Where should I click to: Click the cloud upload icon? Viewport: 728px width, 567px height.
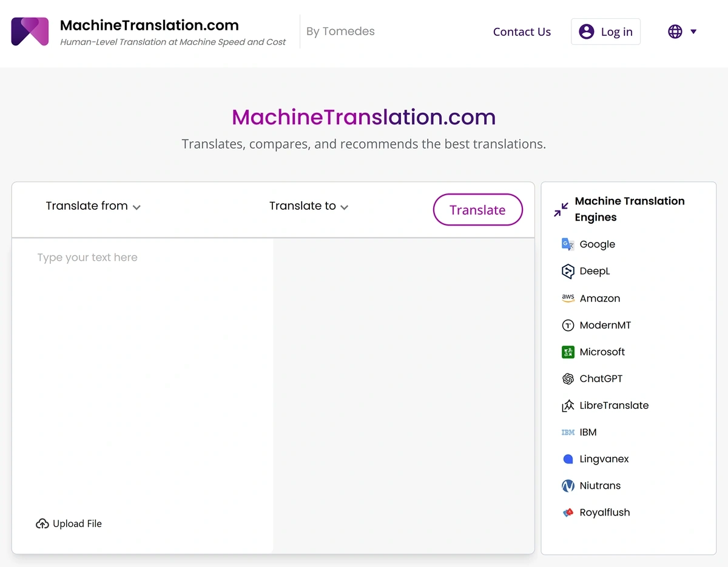42,523
